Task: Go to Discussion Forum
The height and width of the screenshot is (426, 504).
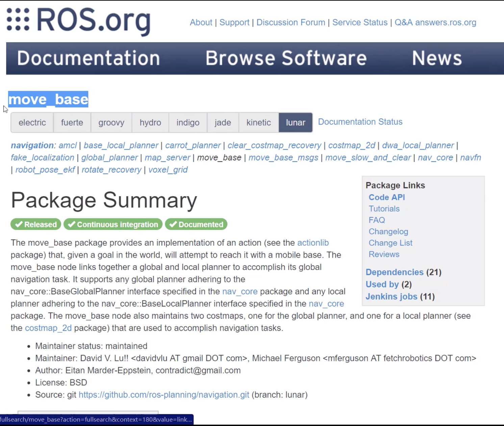Action: pyautogui.click(x=291, y=22)
